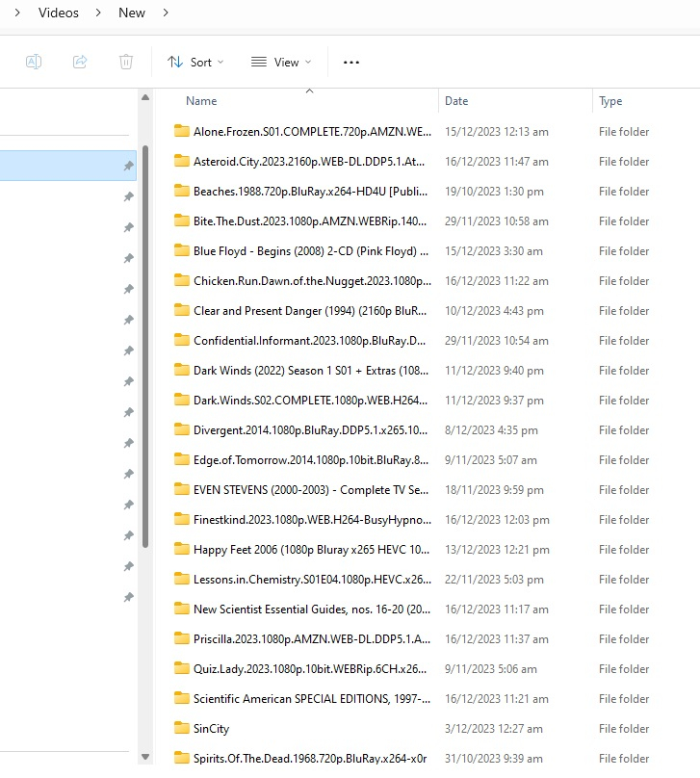Click folder icon of Quiz.Lady.2023 folder
Image resolution: width=700 pixels, height=778 pixels.
(x=182, y=668)
